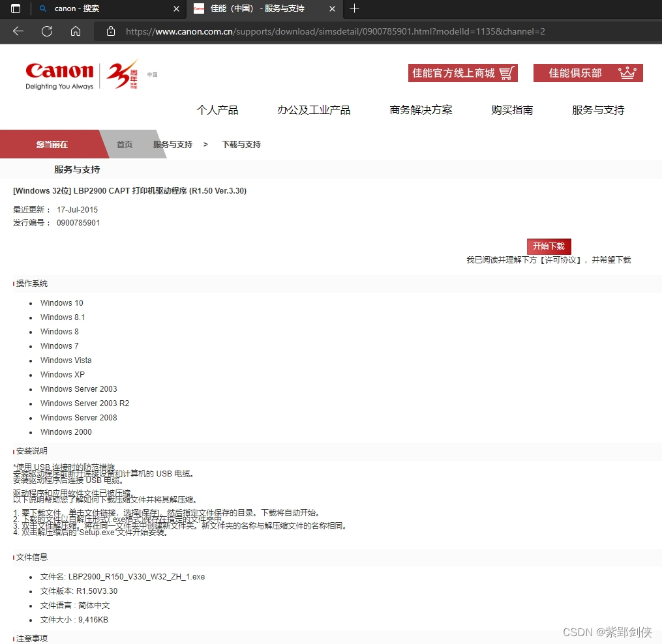The image size is (662, 644).
Task: Open the 个人产品 menu
Action: coord(217,110)
